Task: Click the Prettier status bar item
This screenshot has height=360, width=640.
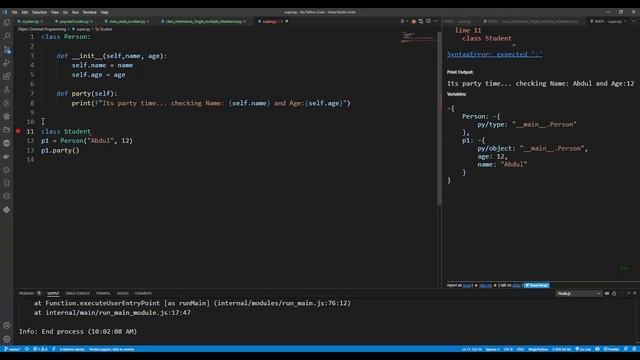Action: (x=611, y=349)
